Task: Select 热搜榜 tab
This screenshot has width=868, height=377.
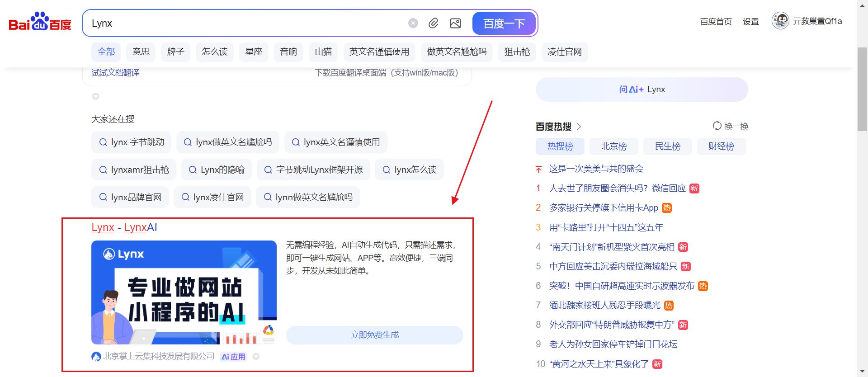Action: coord(560,146)
